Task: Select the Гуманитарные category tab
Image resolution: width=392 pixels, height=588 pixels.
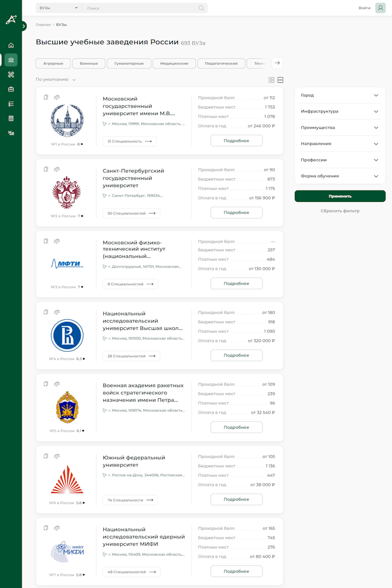Action: pyautogui.click(x=129, y=63)
